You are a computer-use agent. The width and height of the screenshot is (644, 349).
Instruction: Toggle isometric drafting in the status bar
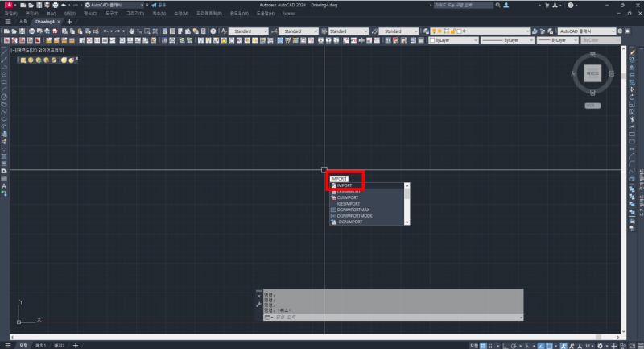click(x=527, y=346)
